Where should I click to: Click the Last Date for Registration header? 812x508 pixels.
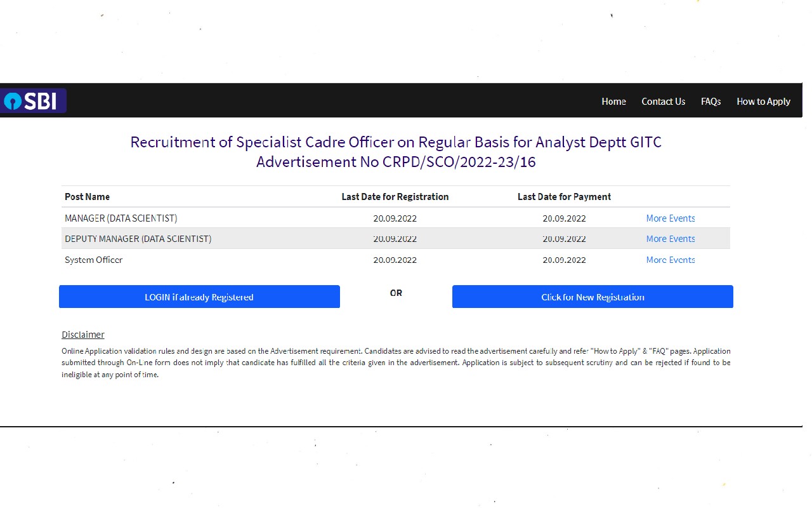[395, 197]
